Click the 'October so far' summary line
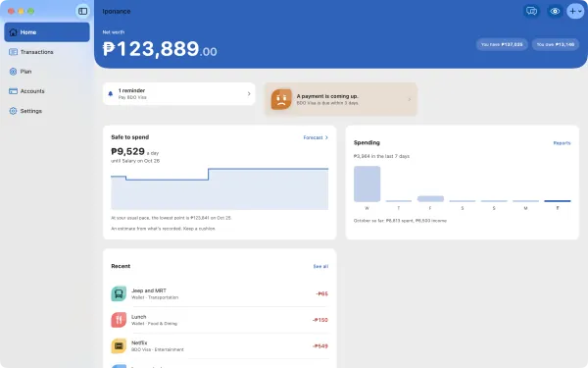Image resolution: width=588 pixels, height=368 pixels. coord(400,221)
